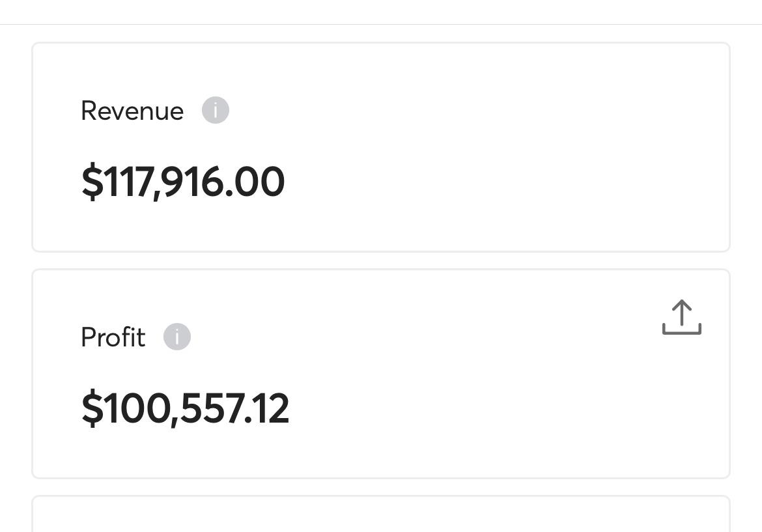Click the $100,557.12 profit amount
The height and width of the screenshot is (532, 762).
click(185, 408)
